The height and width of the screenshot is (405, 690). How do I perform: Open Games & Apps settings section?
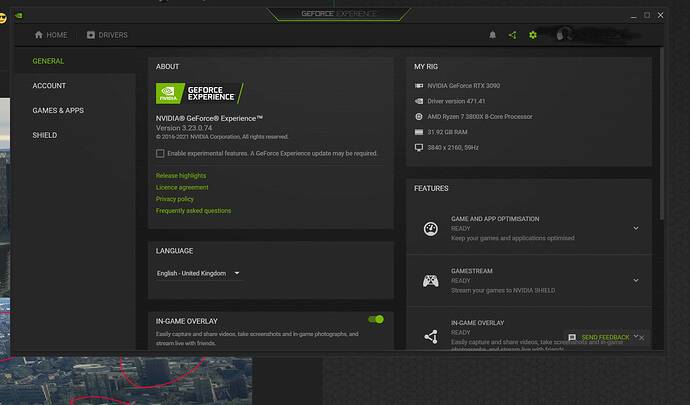[x=58, y=110]
